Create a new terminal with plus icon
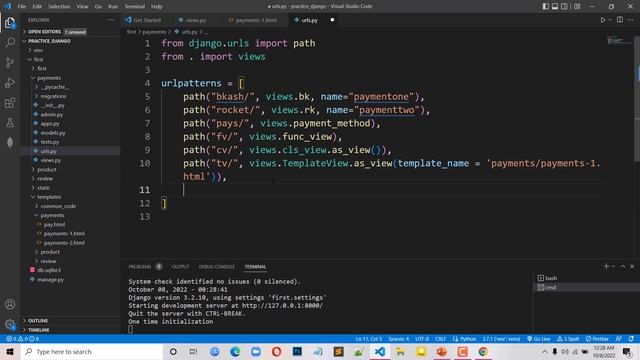 pyautogui.click(x=606, y=266)
